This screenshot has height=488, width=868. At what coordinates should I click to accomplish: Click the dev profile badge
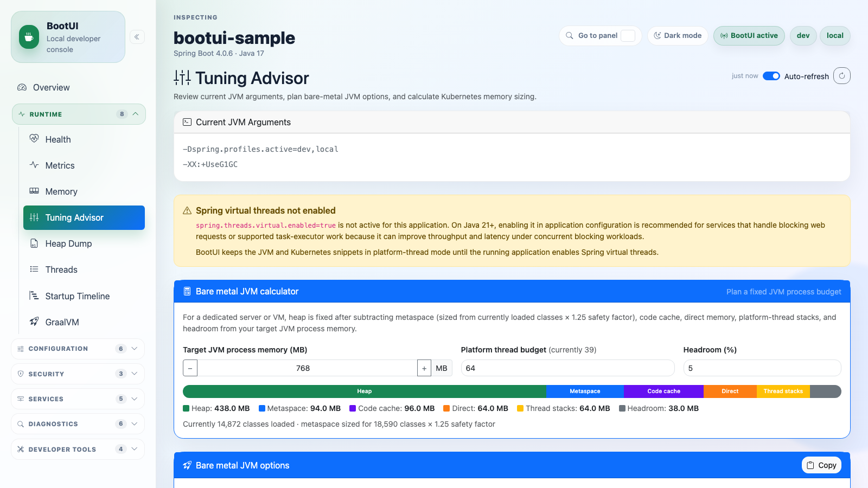tap(803, 36)
